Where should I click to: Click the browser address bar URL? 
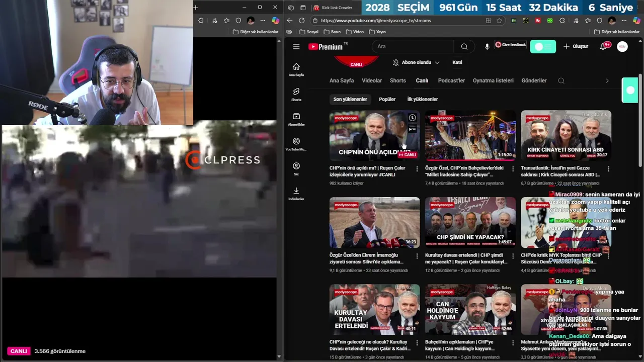(x=376, y=21)
